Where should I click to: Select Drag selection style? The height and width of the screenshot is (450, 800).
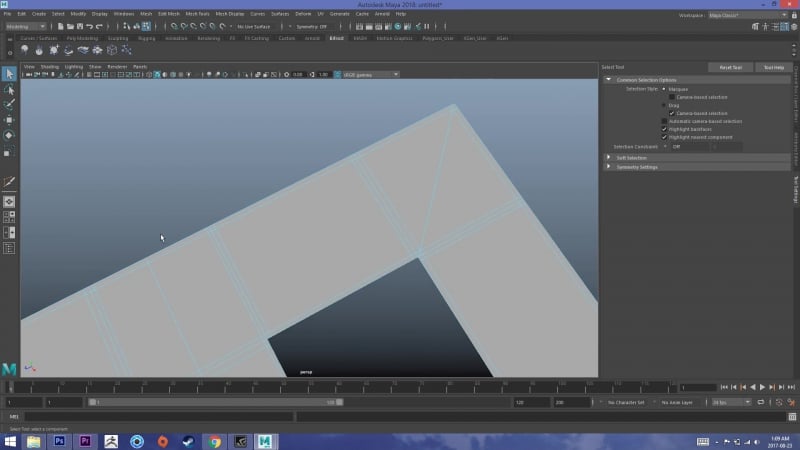[664, 105]
